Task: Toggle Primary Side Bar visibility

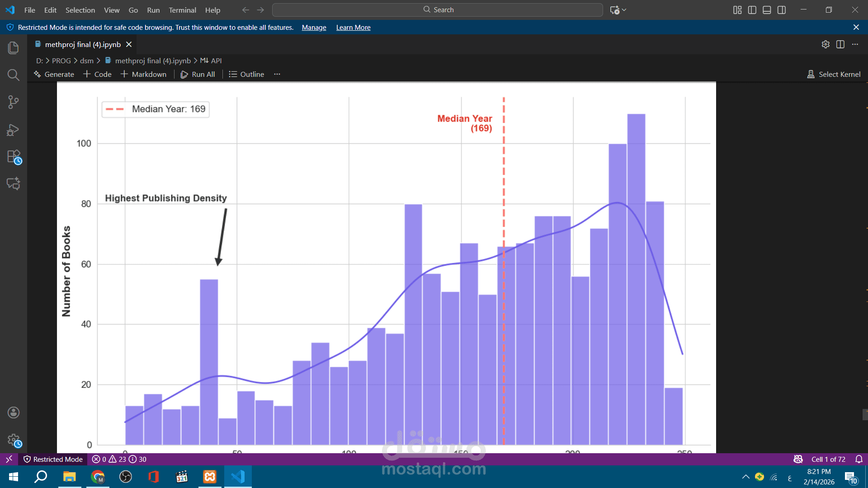Action: [752, 10]
